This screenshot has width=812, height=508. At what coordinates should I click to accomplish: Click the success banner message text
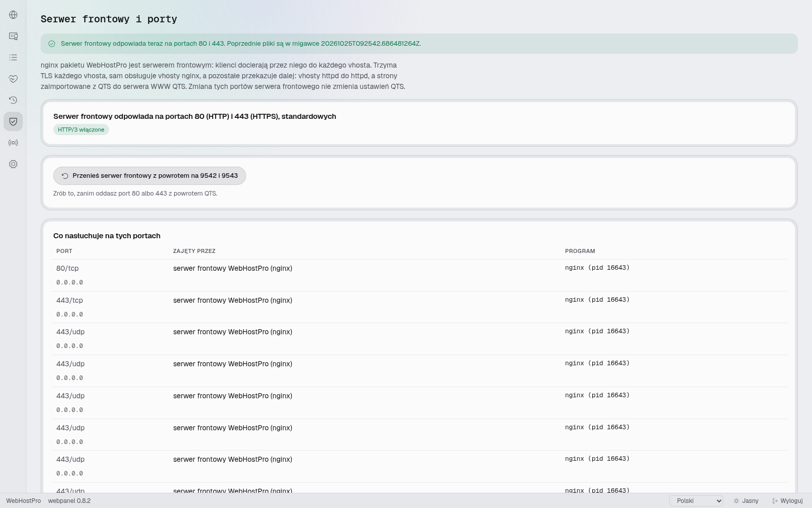tap(241, 44)
